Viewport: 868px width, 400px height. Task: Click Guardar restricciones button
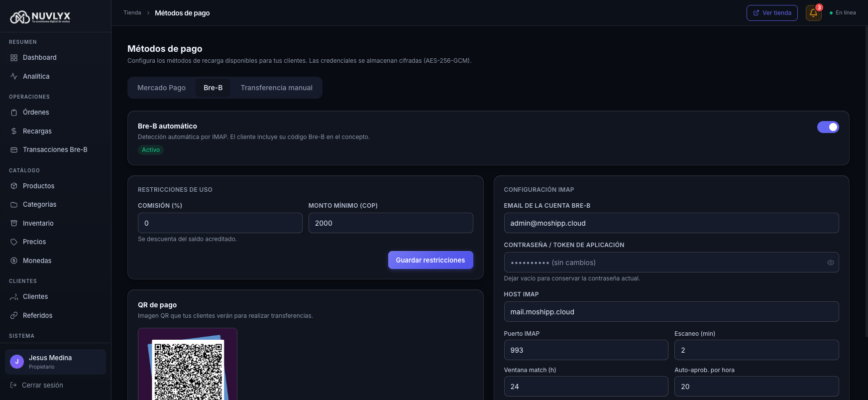tap(431, 260)
